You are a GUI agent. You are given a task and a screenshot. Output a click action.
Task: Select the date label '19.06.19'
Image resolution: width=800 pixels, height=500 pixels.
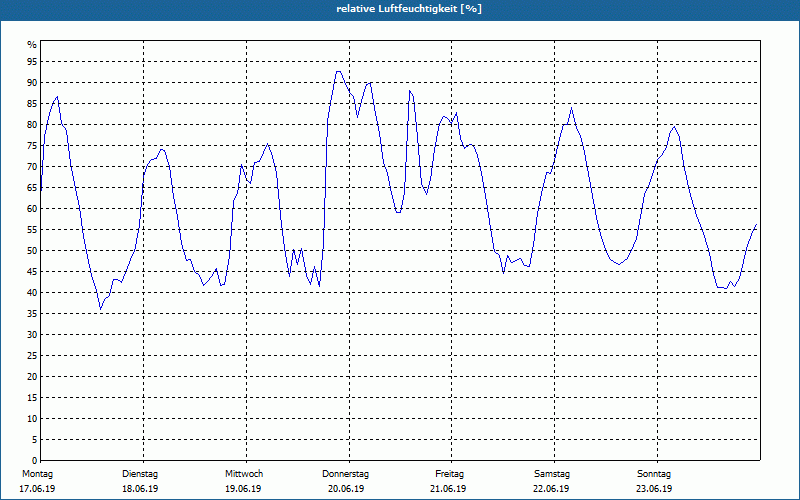243,489
